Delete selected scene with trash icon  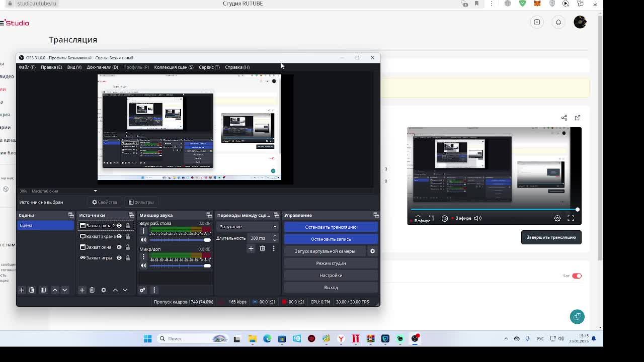click(x=32, y=290)
